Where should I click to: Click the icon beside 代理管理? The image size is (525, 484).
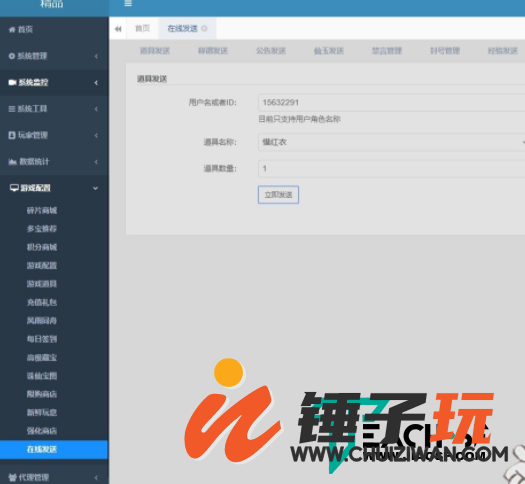tap(13, 477)
